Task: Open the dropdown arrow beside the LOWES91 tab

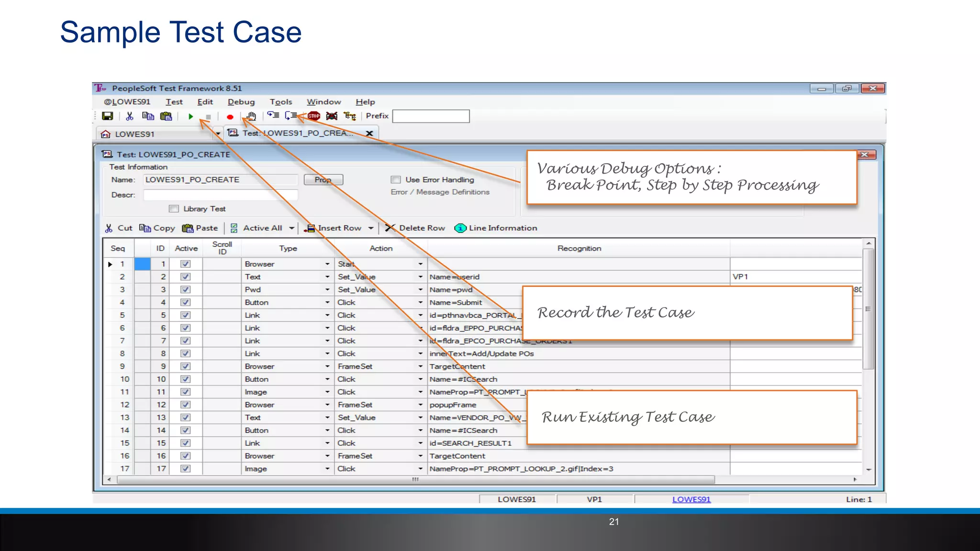Action: tap(218, 134)
